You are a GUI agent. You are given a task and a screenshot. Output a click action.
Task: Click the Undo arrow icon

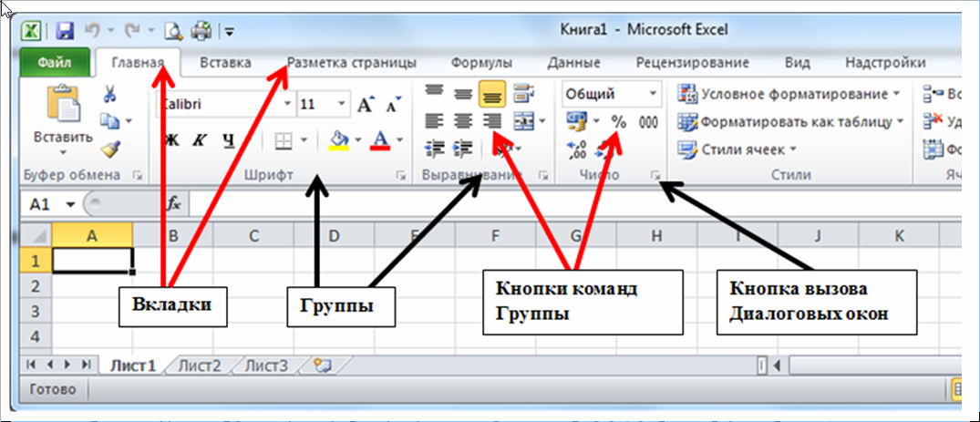coord(92,30)
